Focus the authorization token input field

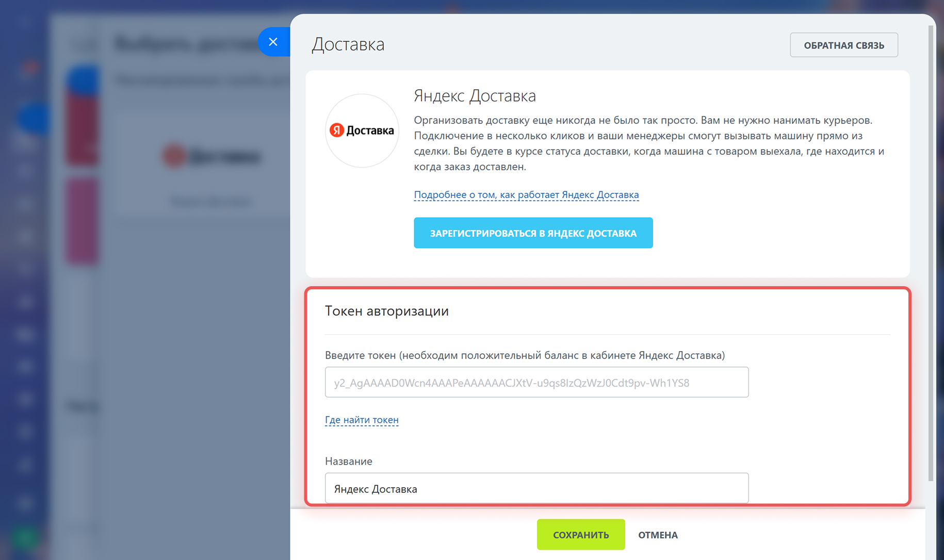click(536, 382)
